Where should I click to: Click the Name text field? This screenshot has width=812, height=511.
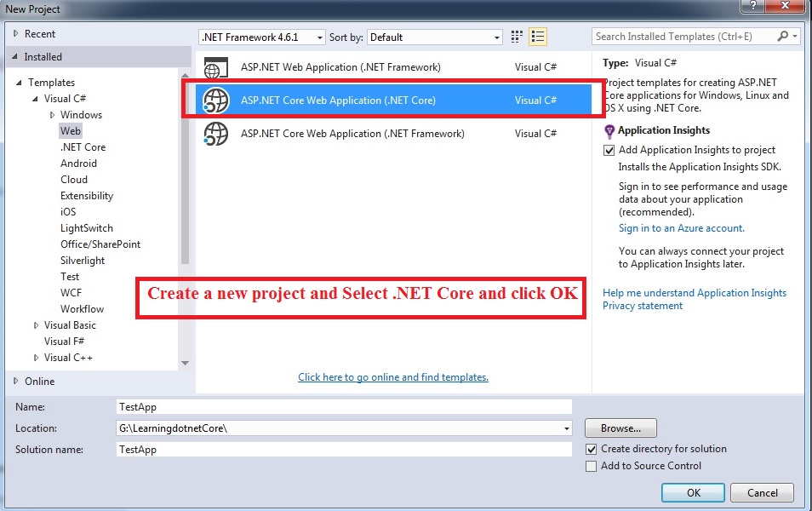[x=345, y=407]
